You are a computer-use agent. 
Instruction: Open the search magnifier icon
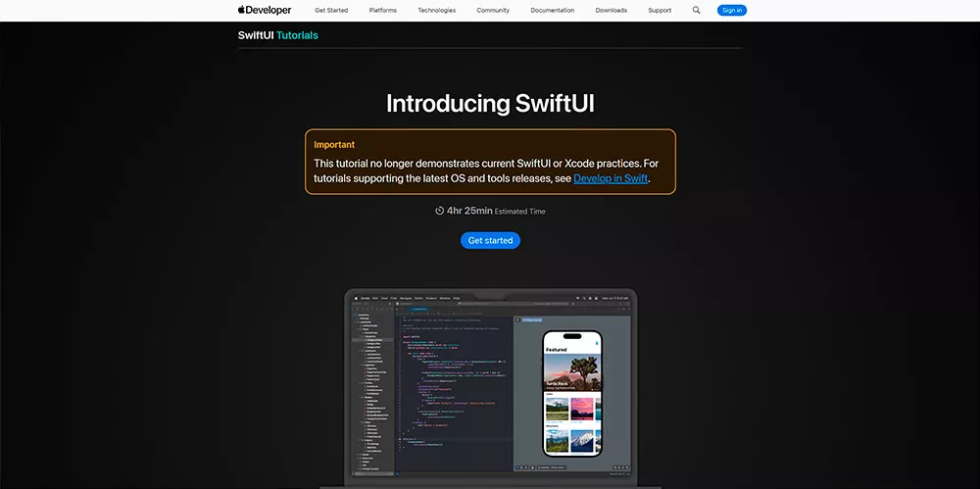click(696, 10)
